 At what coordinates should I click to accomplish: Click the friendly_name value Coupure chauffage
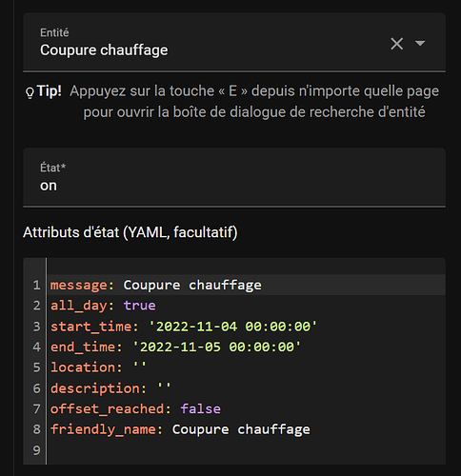241,429
